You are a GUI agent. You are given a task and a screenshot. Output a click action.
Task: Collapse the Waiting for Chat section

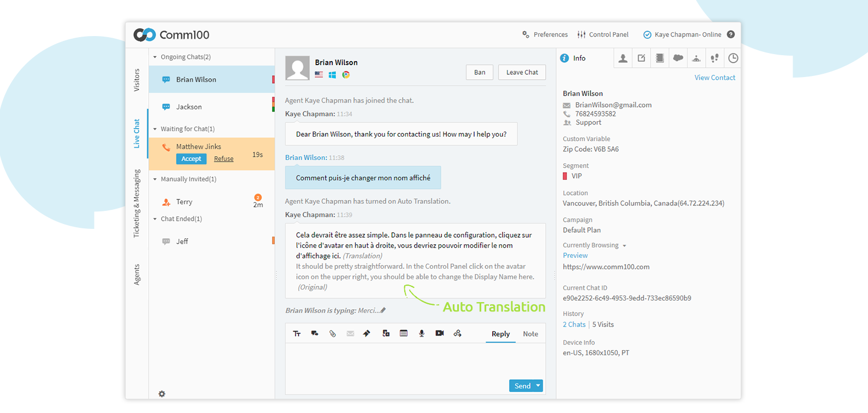point(155,129)
